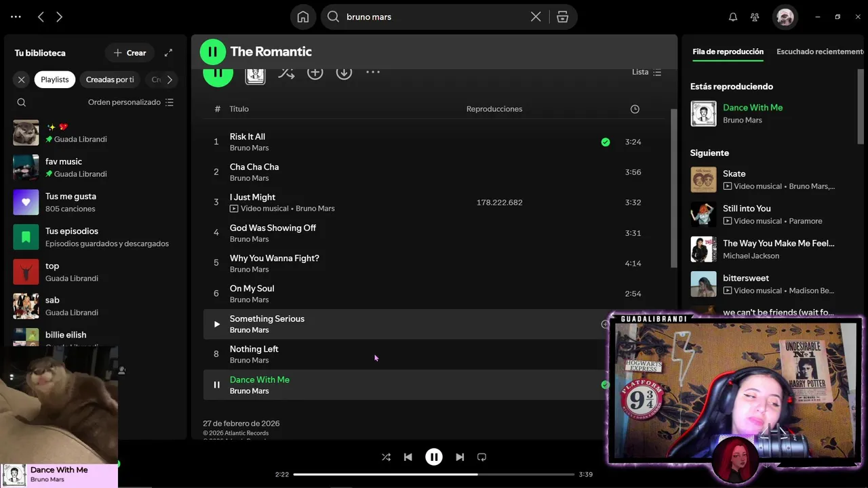This screenshot has width=868, height=488.
Task: Open the Home page
Action: click(303, 17)
